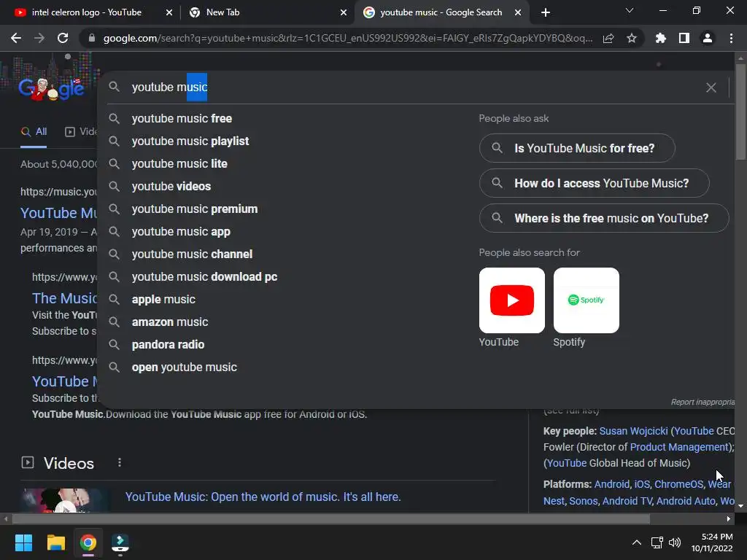Reload the current page
This screenshot has height=560, width=747.
coord(63,38)
